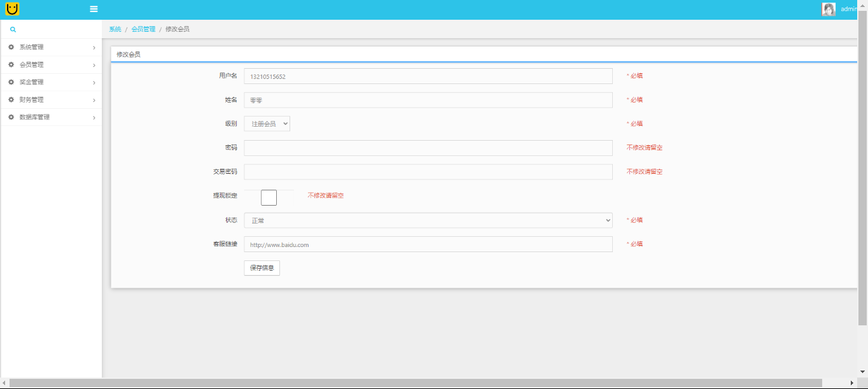The image size is (868, 389).
Task: Expand the 系统管理 chevron arrow
Action: coord(94,48)
